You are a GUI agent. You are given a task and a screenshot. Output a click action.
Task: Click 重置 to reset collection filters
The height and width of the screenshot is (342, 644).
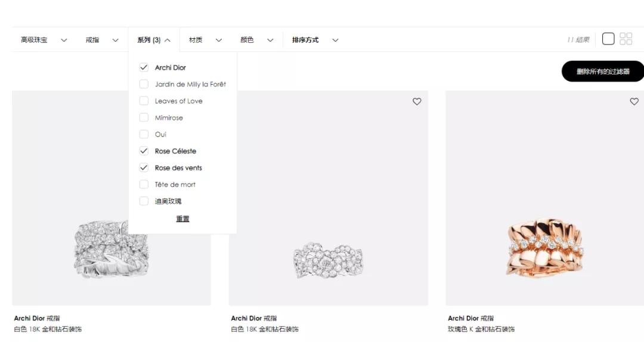pos(183,219)
